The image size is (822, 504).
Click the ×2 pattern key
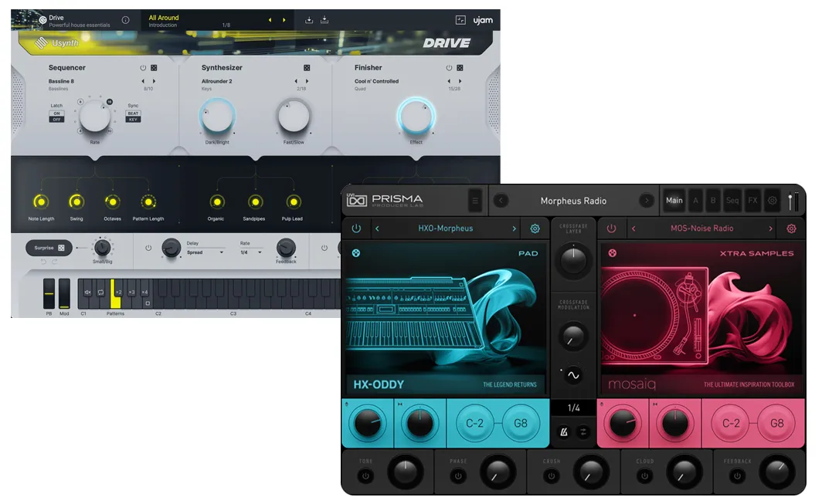pos(118,293)
